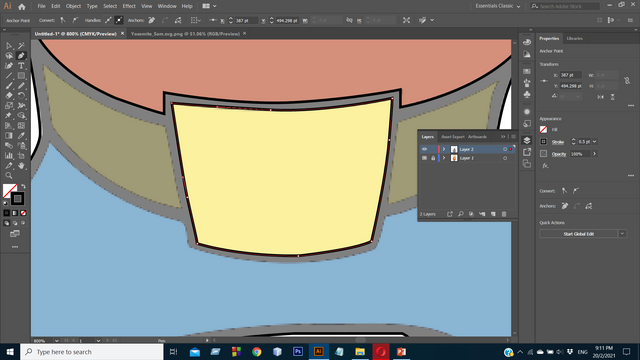Select the Magic Wand tool
This screenshot has height=360, width=640.
tap(21, 46)
